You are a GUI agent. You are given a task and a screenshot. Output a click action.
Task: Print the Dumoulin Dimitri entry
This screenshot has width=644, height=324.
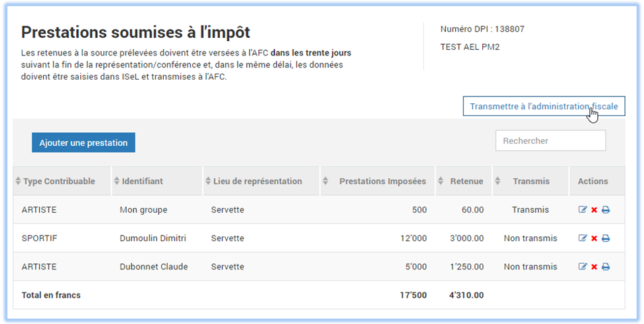[606, 238]
